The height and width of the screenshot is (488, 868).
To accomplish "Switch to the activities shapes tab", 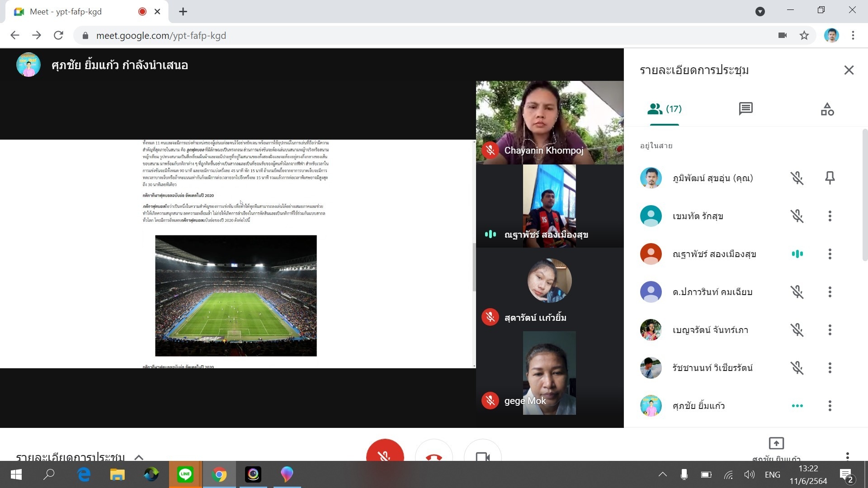I will (827, 109).
